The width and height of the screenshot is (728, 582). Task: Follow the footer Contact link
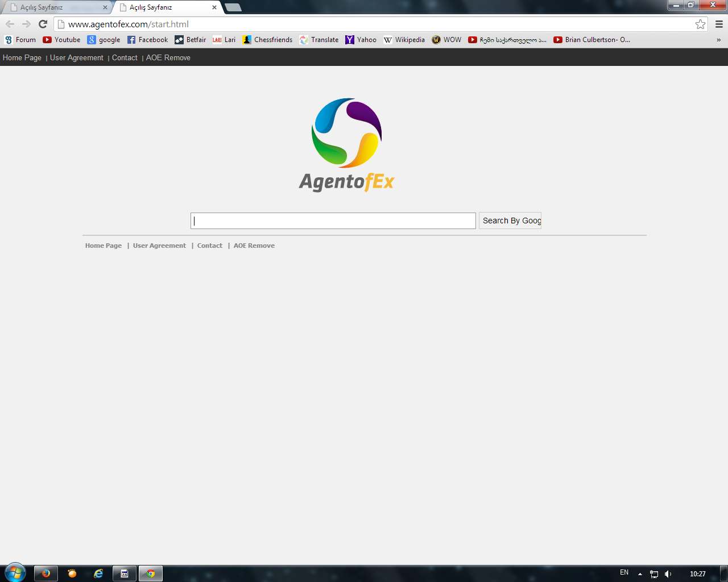click(x=210, y=246)
